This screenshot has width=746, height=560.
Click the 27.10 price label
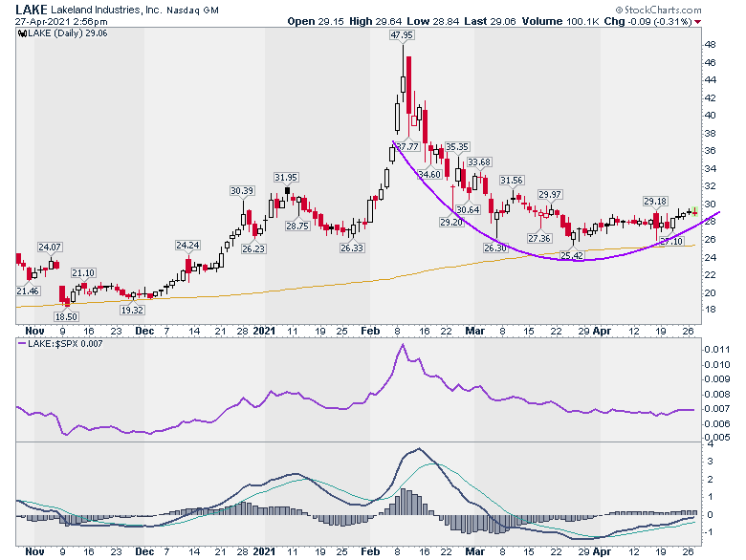point(671,242)
